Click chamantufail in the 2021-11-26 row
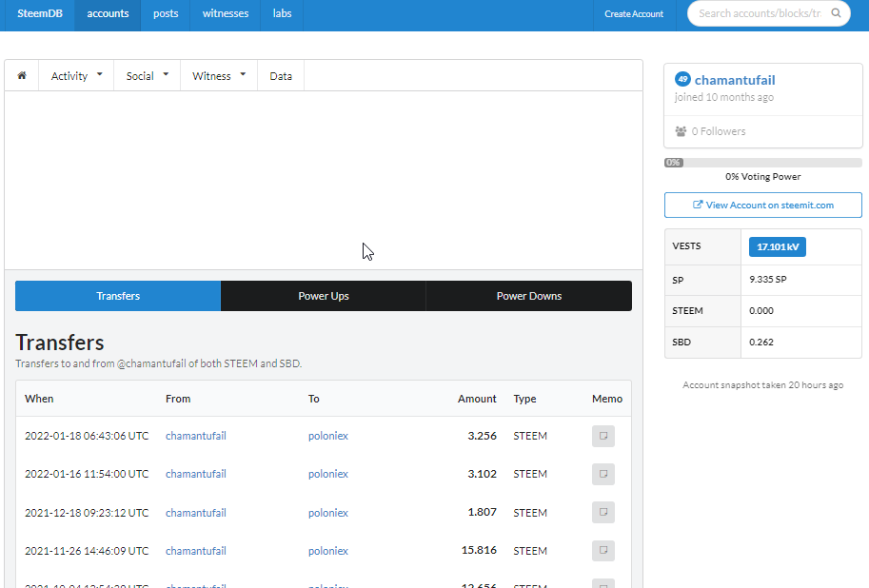The image size is (869, 588). 196,551
